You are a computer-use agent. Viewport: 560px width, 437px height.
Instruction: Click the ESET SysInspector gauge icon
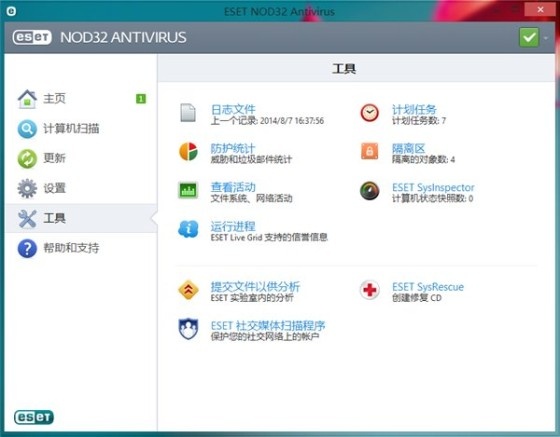[370, 191]
